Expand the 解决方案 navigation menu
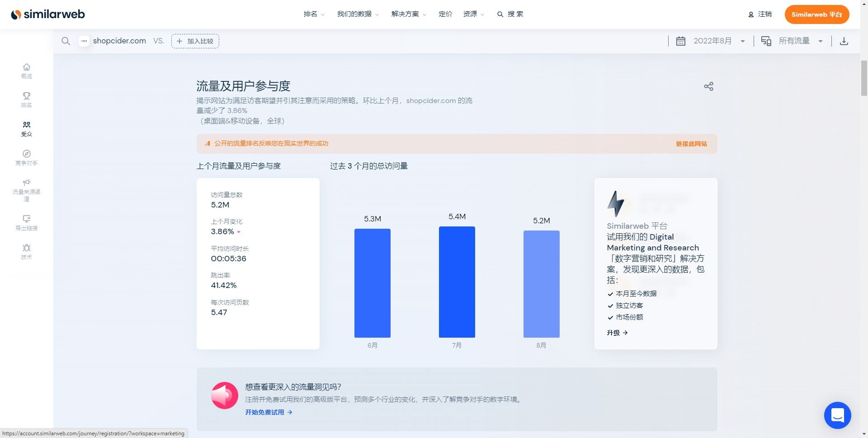The image size is (868, 438). pos(409,14)
